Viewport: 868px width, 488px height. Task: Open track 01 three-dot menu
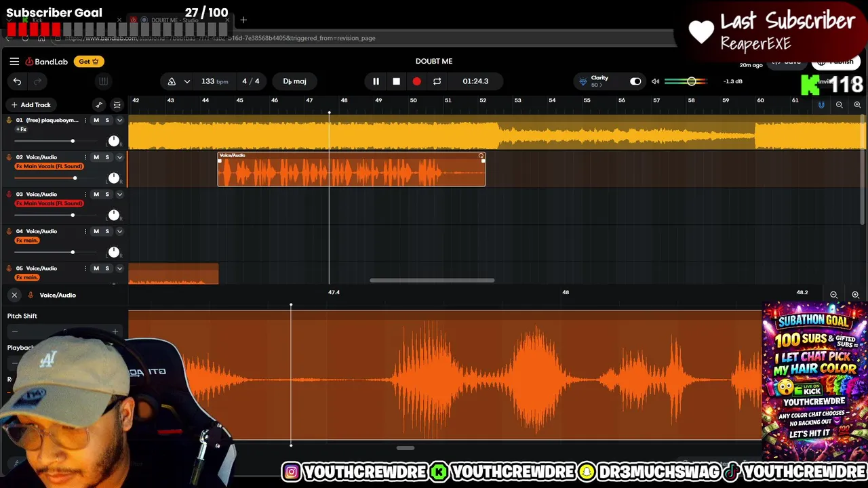[85, 120]
